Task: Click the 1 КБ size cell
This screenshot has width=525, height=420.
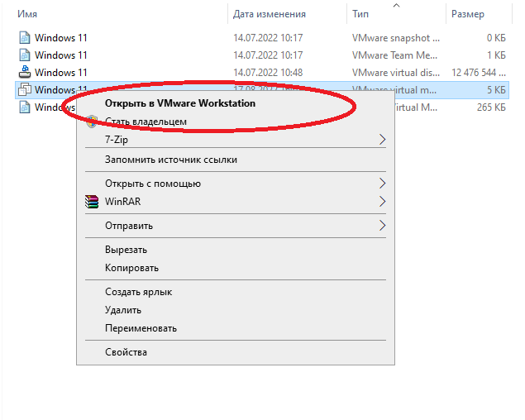Action: 496,55
